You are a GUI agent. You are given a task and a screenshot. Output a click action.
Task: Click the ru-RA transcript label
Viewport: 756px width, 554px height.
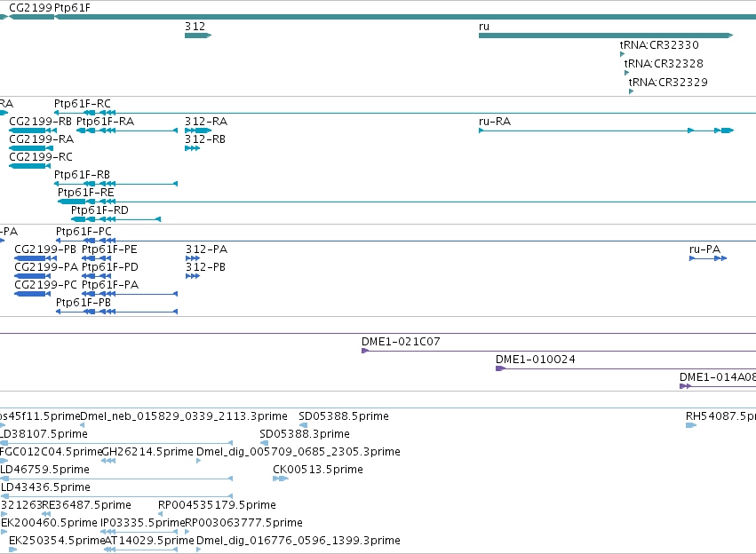click(x=495, y=122)
